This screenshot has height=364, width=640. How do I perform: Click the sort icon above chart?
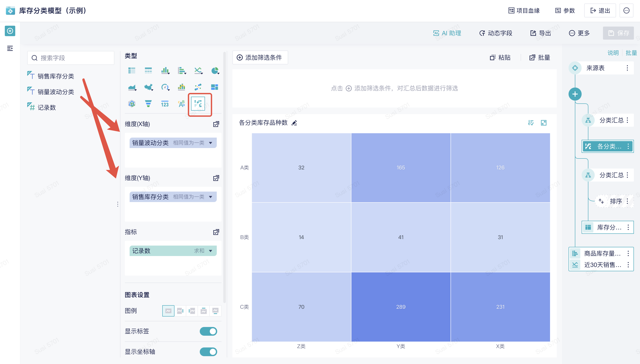coord(531,123)
